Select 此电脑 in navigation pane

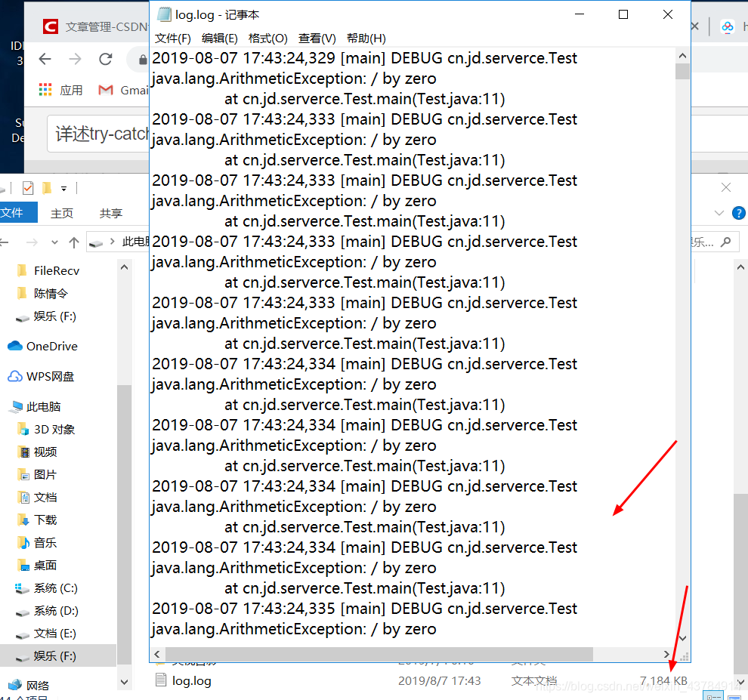point(34,407)
